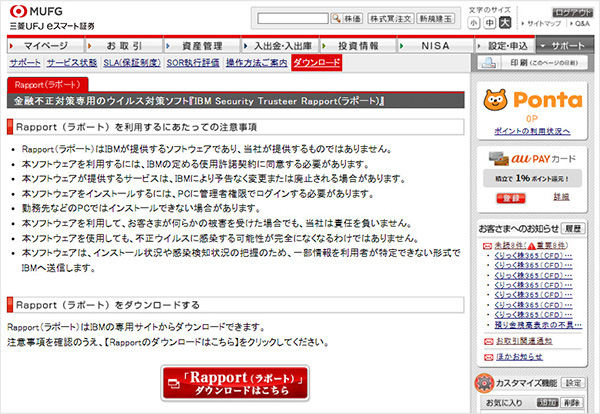Open the NISA menu
600x414 pixels.
pyautogui.click(x=436, y=46)
